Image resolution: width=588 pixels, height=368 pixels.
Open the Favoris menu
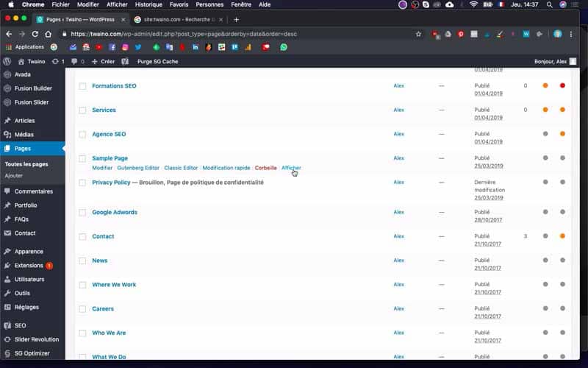point(179,4)
